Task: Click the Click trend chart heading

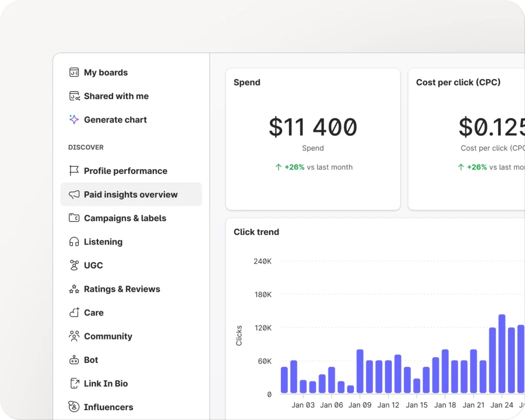Action: (256, 232)
